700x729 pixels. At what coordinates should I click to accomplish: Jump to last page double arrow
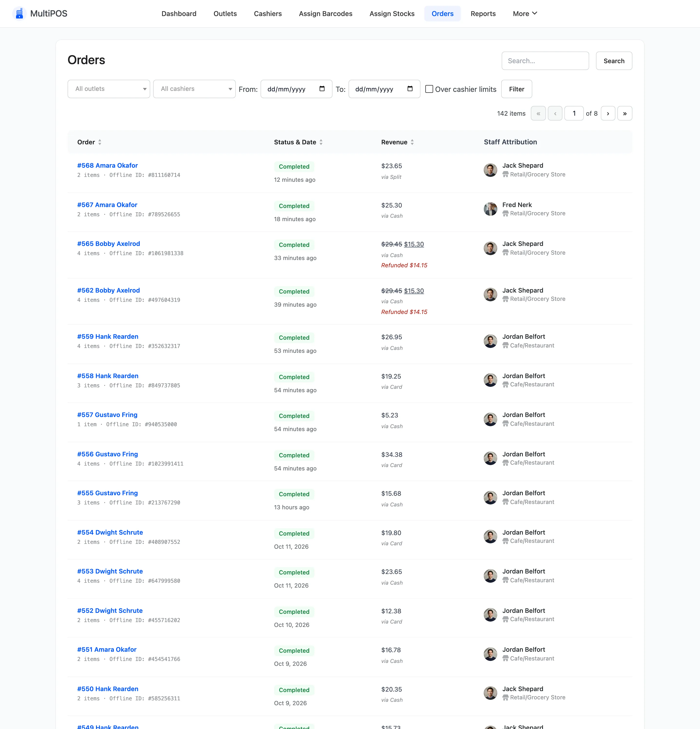pyautogui.click(x=625, y=113)
